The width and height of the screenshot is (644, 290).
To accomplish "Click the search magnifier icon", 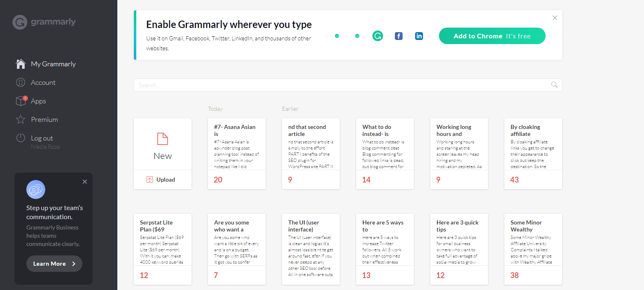I will [x=554, y=85].
